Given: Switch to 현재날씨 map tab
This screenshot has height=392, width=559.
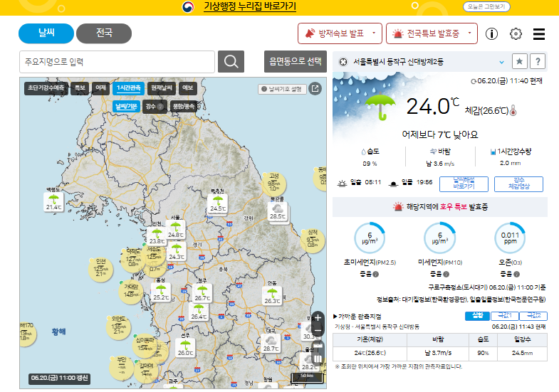Looking at the screenshot, I should click(162, 88).
